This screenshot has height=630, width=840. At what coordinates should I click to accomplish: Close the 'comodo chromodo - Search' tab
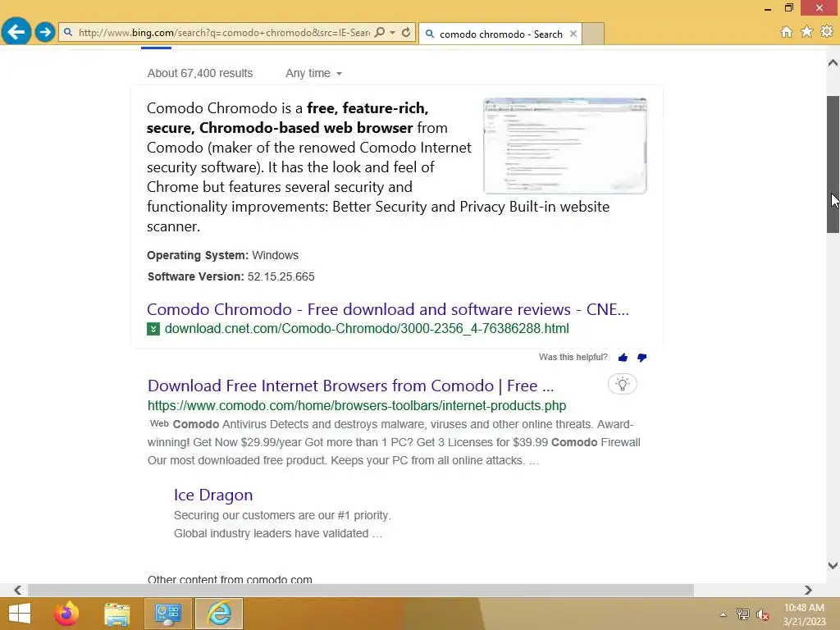(x=573, y=34)
